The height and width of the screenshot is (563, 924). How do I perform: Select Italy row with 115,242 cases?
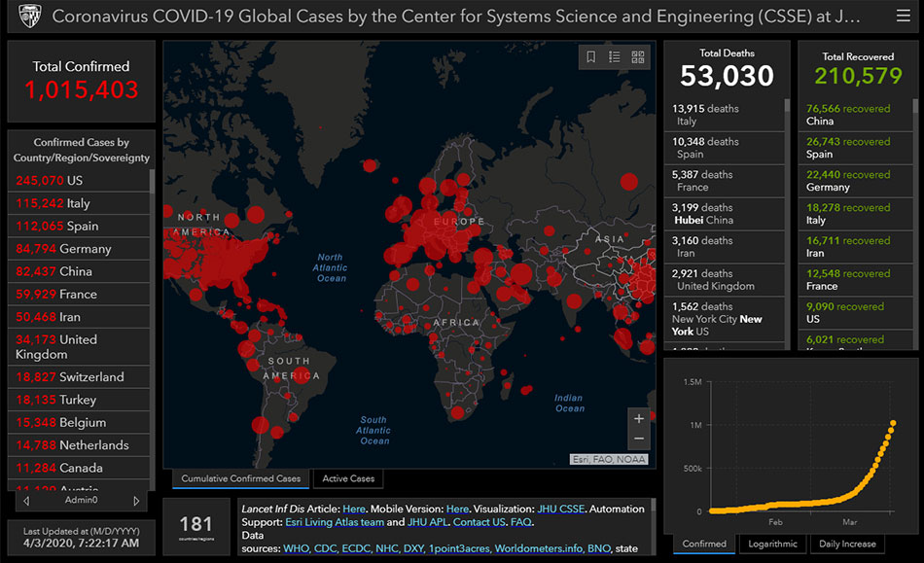tap(79, 203)
